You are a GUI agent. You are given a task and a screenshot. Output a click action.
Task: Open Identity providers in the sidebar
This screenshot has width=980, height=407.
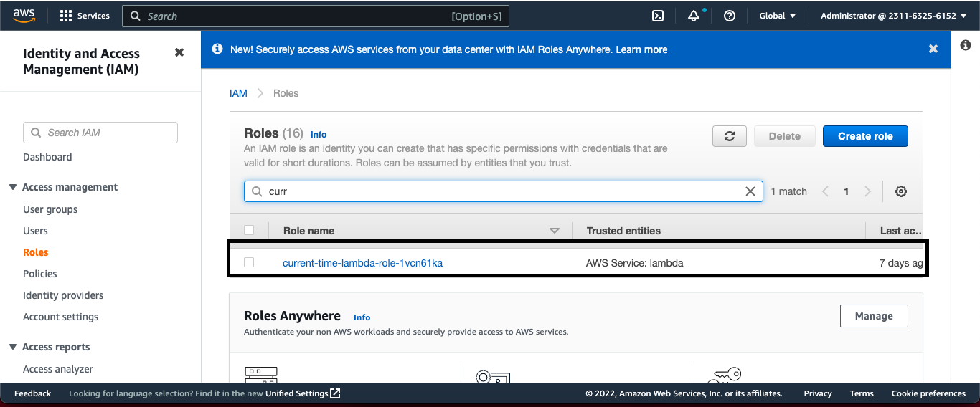(x=63, y=295)
